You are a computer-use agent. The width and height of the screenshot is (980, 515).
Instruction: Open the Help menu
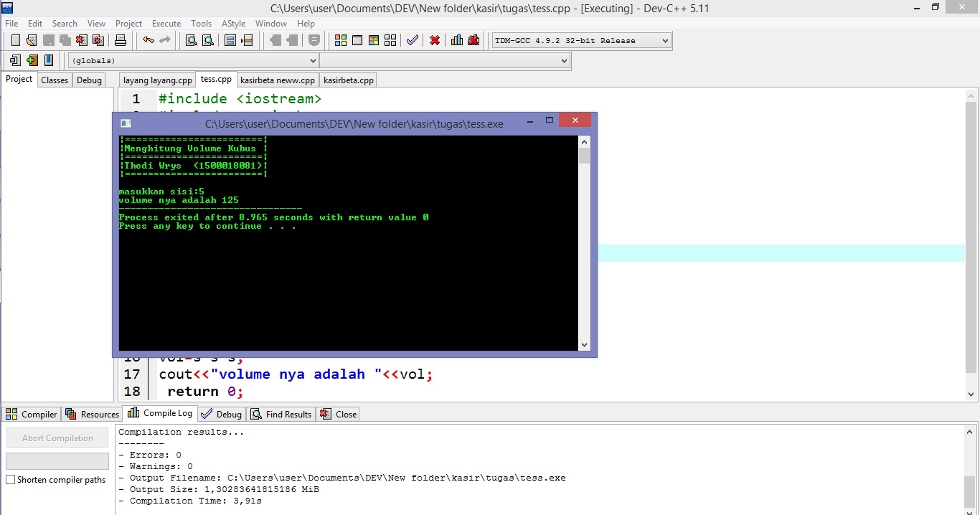point(306,24)
